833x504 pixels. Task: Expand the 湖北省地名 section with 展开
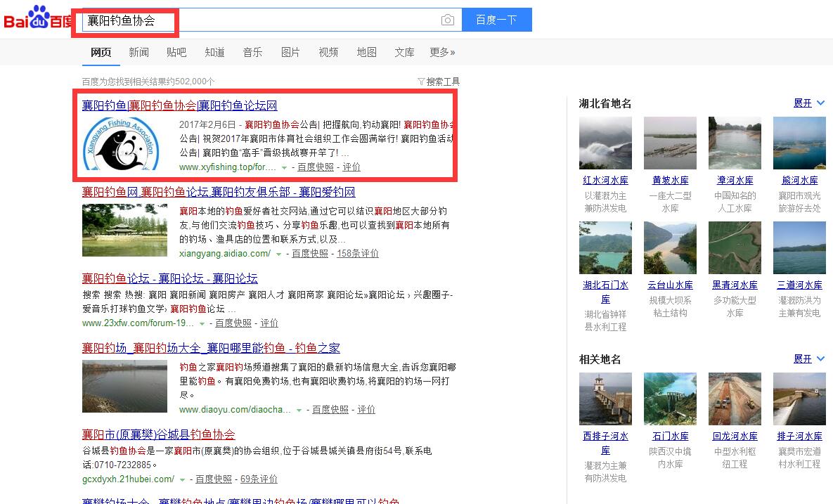coord(808,103)
